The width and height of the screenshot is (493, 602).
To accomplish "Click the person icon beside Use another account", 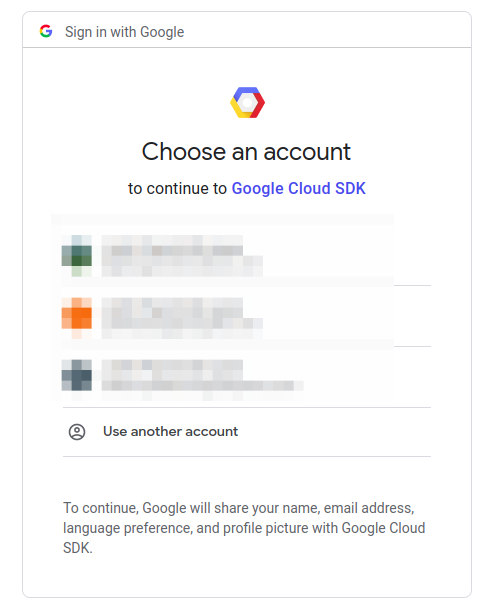I will coord(77,432).
